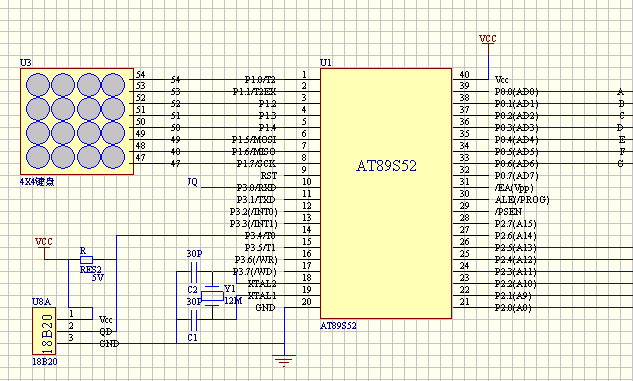Select the ground power symbol
This screenshot has height=381, width=633.
(x=284, y=360)
